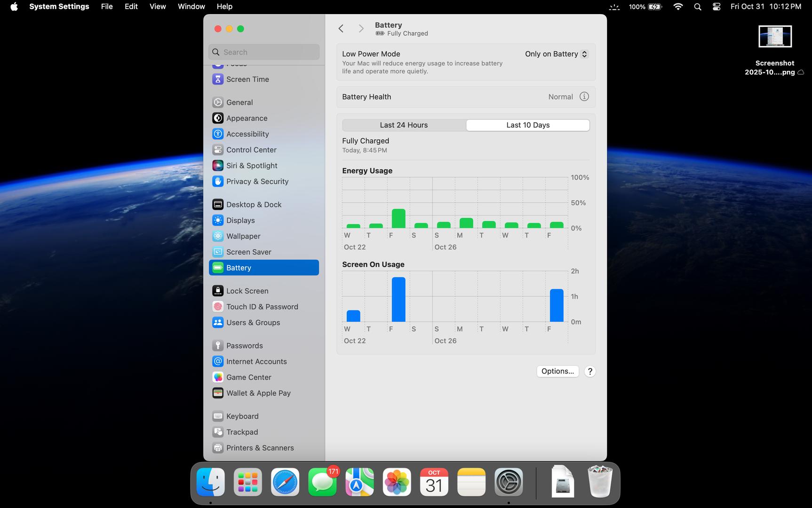Open Control Center in the menu bar

716,7
